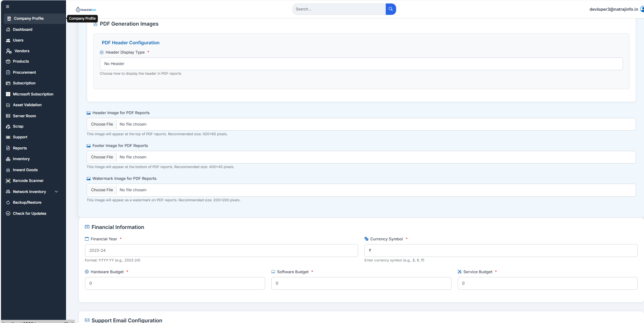Open Inward Goods in sidebar
Viewport: 644px width, 323px height.
(25, 170)
